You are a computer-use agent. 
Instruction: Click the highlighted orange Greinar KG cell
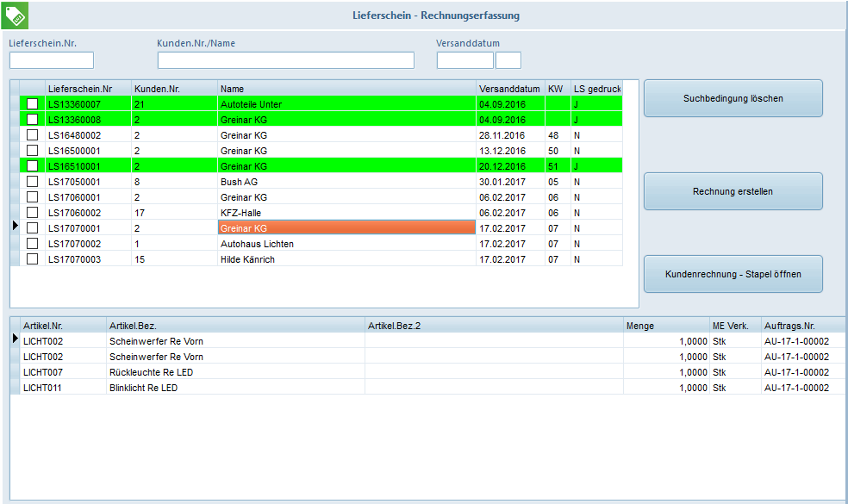click(345, 228)
